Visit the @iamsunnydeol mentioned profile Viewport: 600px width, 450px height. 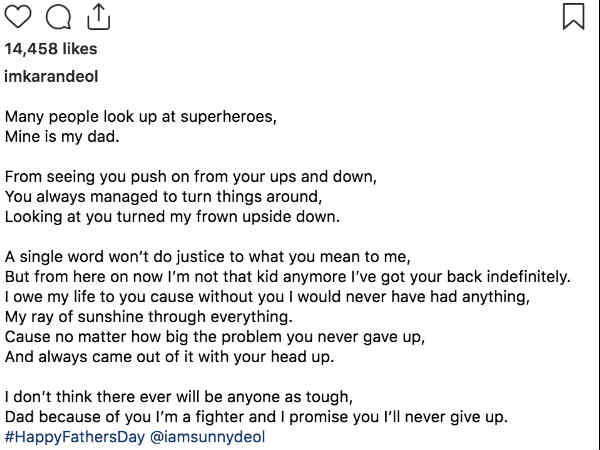[207, 437]
